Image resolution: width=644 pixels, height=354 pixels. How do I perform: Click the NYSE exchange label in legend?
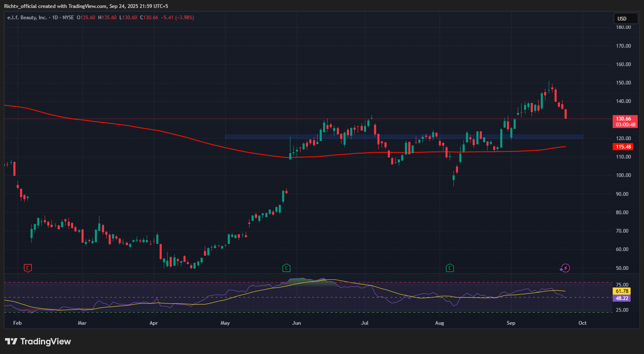(68, 18)
